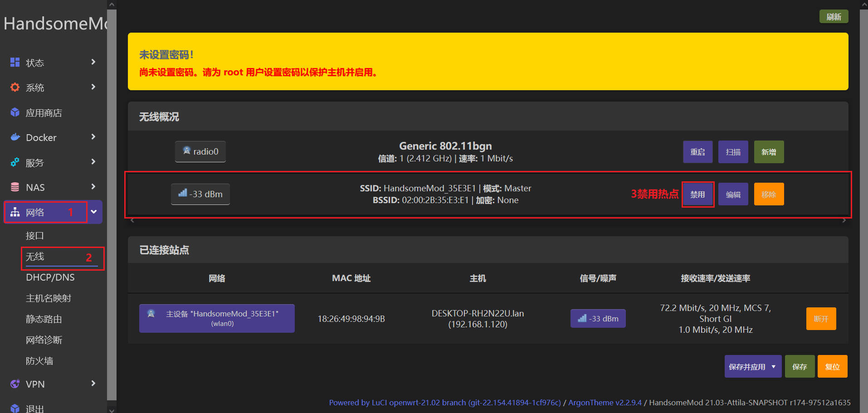Go to the Firewall menu item
This screenshot has height=413, width=868.
pyautogui.click(x=39, y=361)
